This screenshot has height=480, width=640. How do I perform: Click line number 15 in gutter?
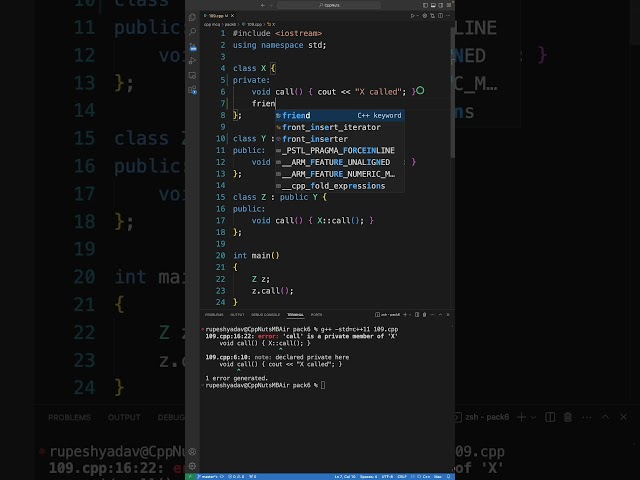click(x=220, y=197)
